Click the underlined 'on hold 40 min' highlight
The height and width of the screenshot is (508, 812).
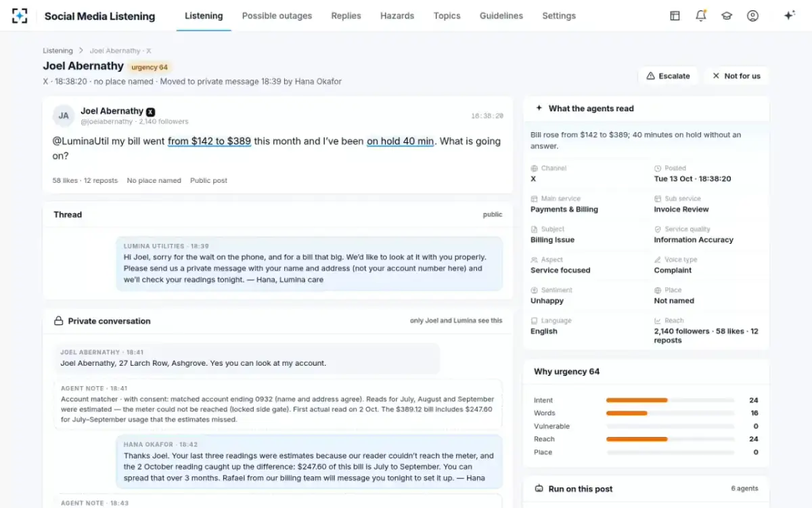(x=401, y=142)
